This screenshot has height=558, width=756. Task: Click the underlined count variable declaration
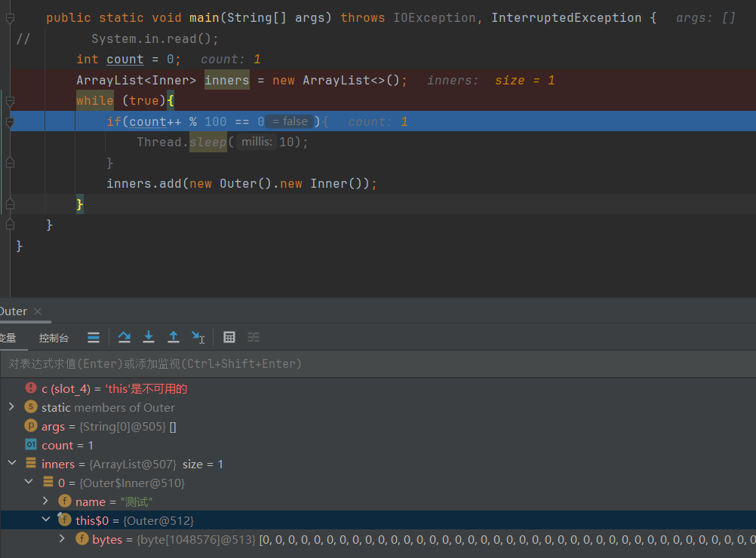click(125, 60)
